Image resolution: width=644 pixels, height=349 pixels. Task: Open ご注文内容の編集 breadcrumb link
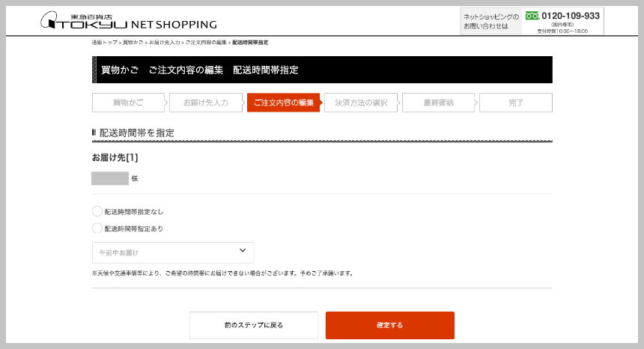206,43
